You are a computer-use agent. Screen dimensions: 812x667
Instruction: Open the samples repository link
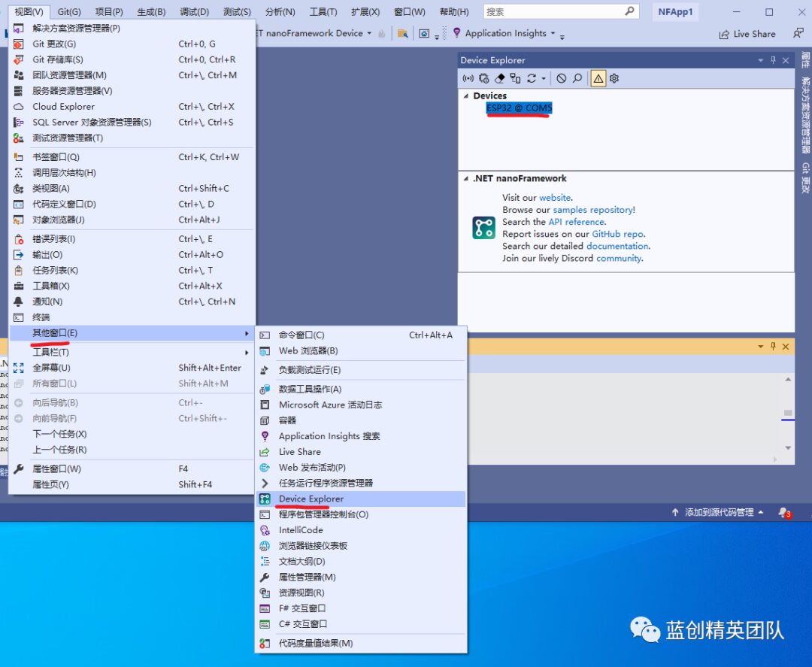[x=593, y=210]
